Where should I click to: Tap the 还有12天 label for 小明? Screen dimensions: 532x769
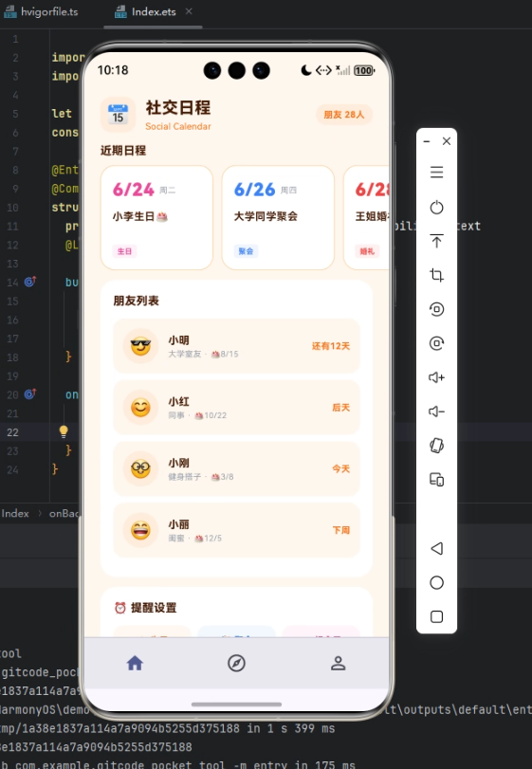click(331, 346)
